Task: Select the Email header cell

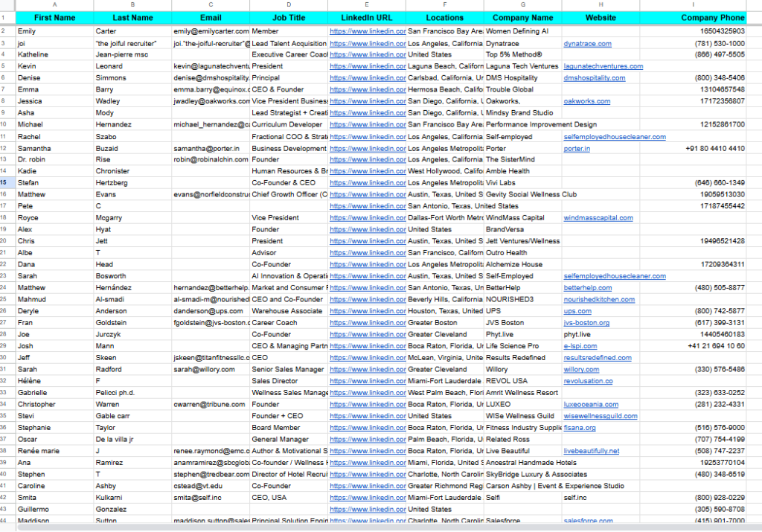Action: pos(211,18)
